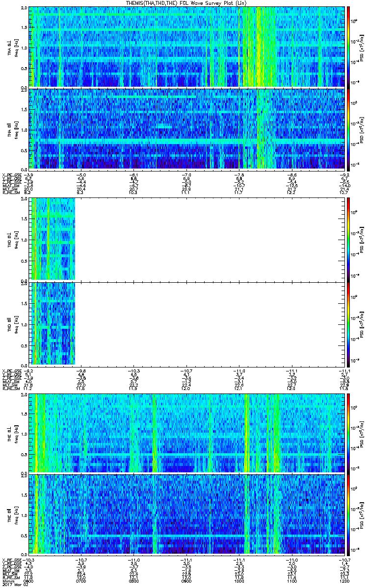The width and height of the screenshot is (368, 588).
Task: Click the PSD color bar of THA B-perp panel
Action: pyautogui.click(x=349, y=47)
